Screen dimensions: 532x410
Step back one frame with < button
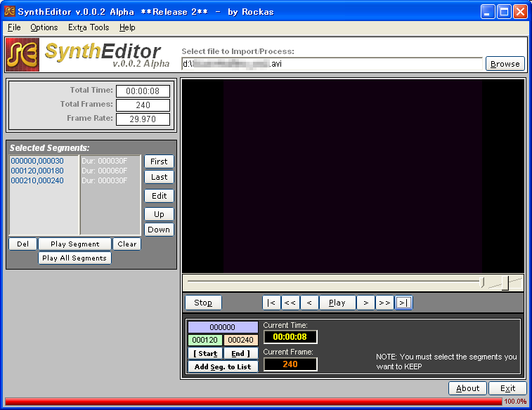[309, 303]
